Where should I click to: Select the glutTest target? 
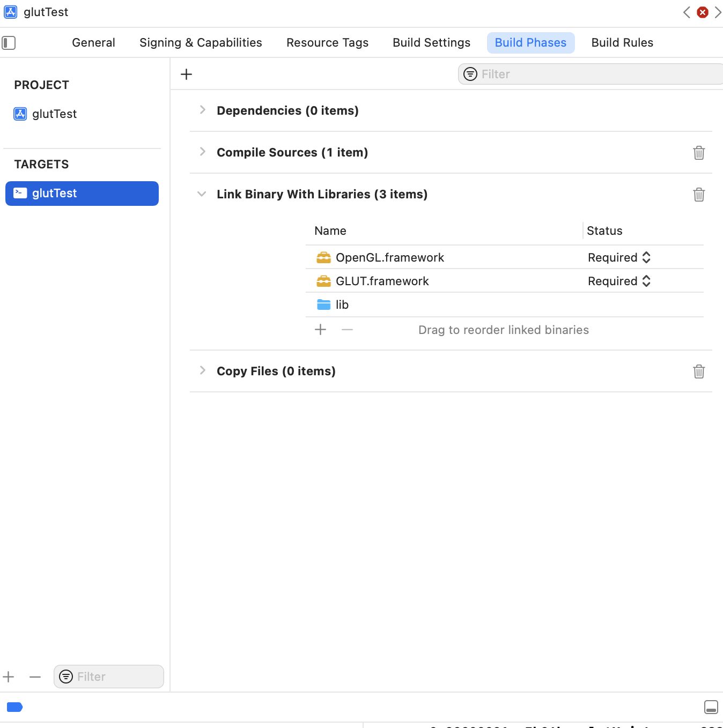(82, 193)
